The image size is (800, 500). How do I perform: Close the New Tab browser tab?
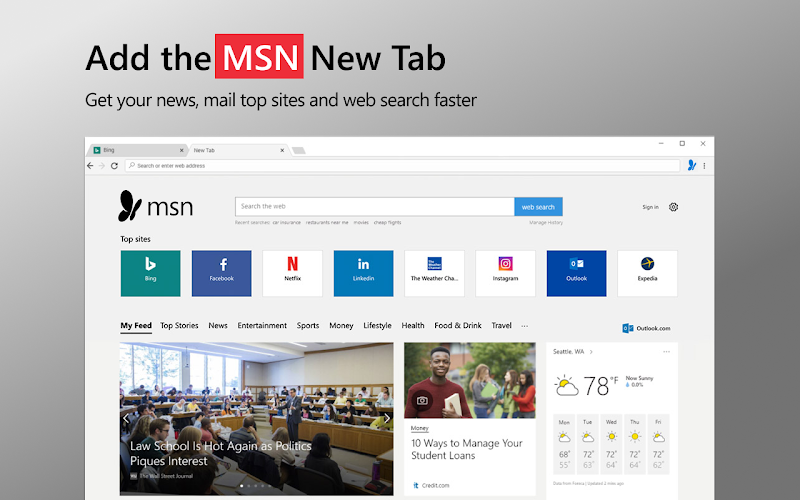pos(282,151)
